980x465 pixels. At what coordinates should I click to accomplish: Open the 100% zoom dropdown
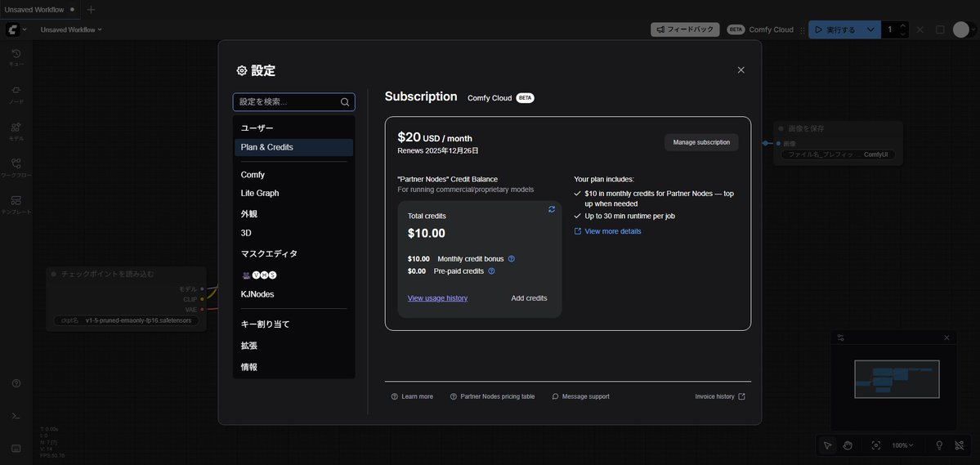pyautogui.click(x=902, y=445)
